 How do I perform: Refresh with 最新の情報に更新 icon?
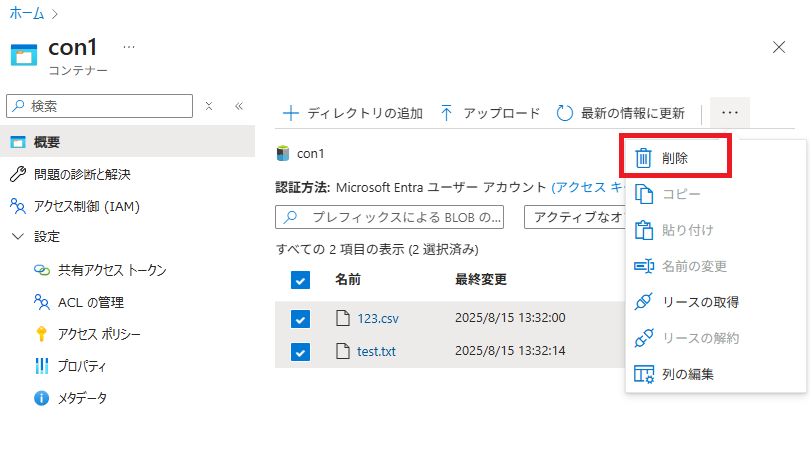pyautogui.click(x=564, y=113)
